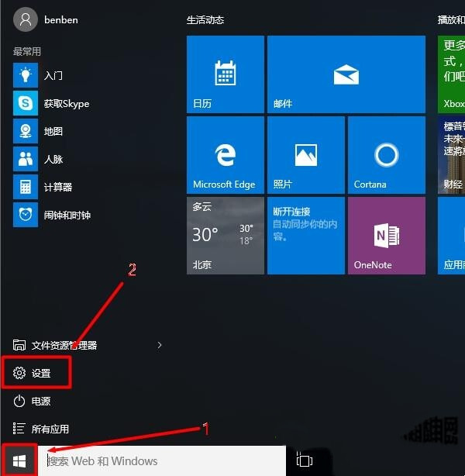Open the 财经 finance news tile
The height and width of the screenshot is (476, 465).
451,155
